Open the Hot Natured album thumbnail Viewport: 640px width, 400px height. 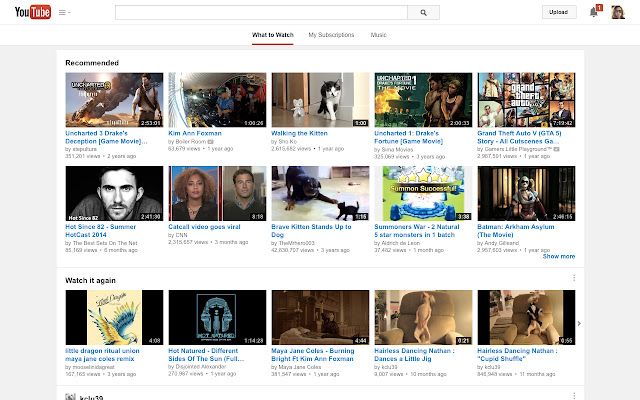[217, 318]
